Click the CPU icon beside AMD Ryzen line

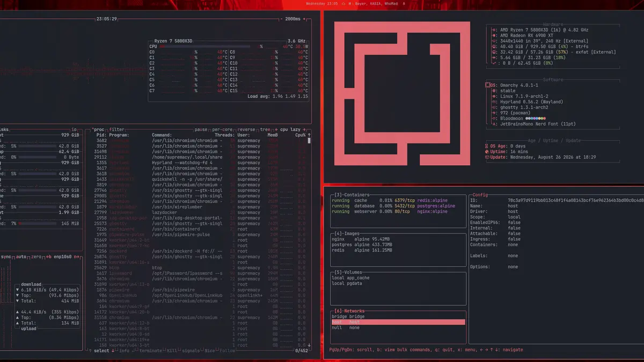494,30
